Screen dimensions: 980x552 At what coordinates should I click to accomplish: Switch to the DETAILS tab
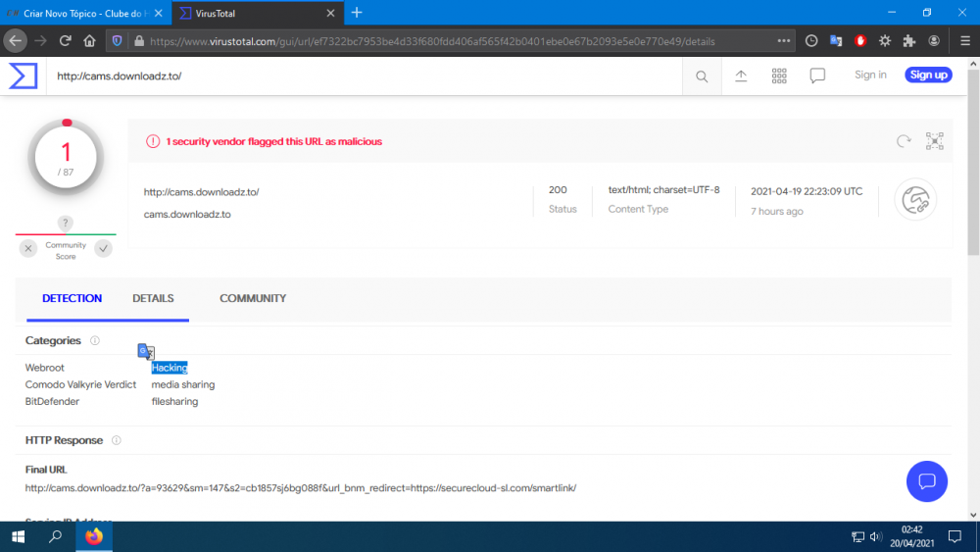pyautogui.click(x=153, y=298)
